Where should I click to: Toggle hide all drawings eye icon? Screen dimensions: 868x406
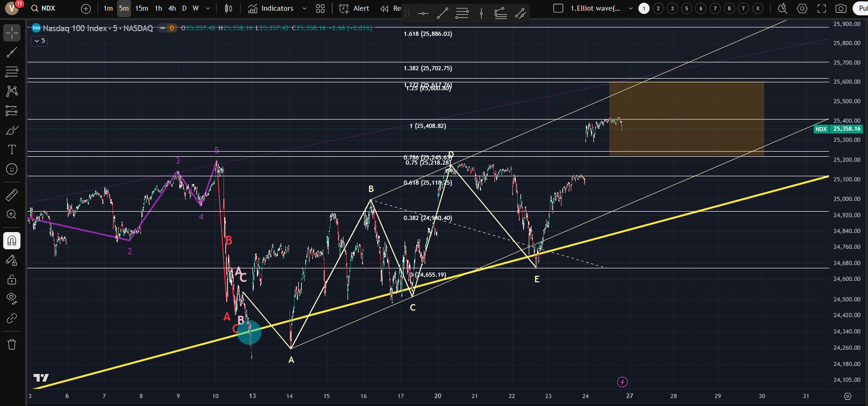tap(12, 298)
